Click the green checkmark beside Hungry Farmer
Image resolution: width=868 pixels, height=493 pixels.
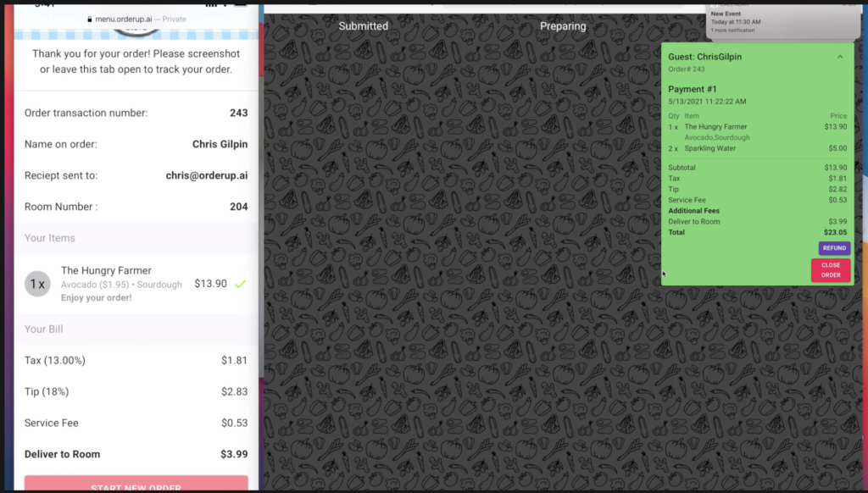240,284
